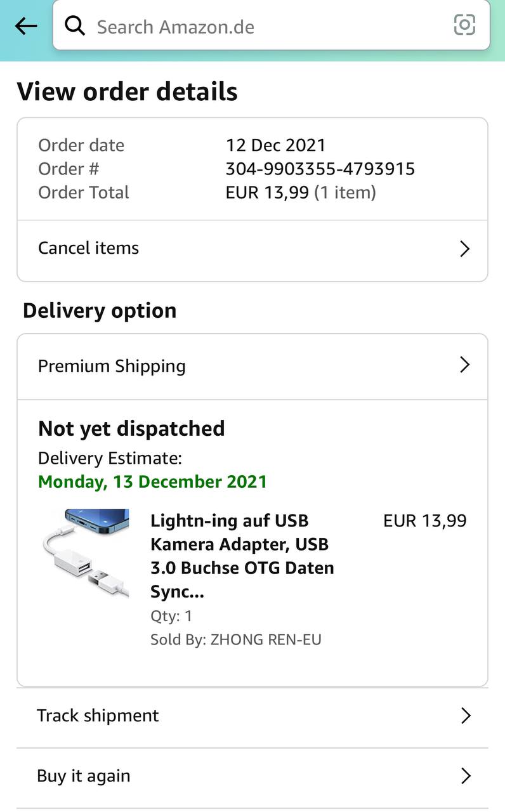
Task: Open the camera scan icon
Action: pos(464,25)
